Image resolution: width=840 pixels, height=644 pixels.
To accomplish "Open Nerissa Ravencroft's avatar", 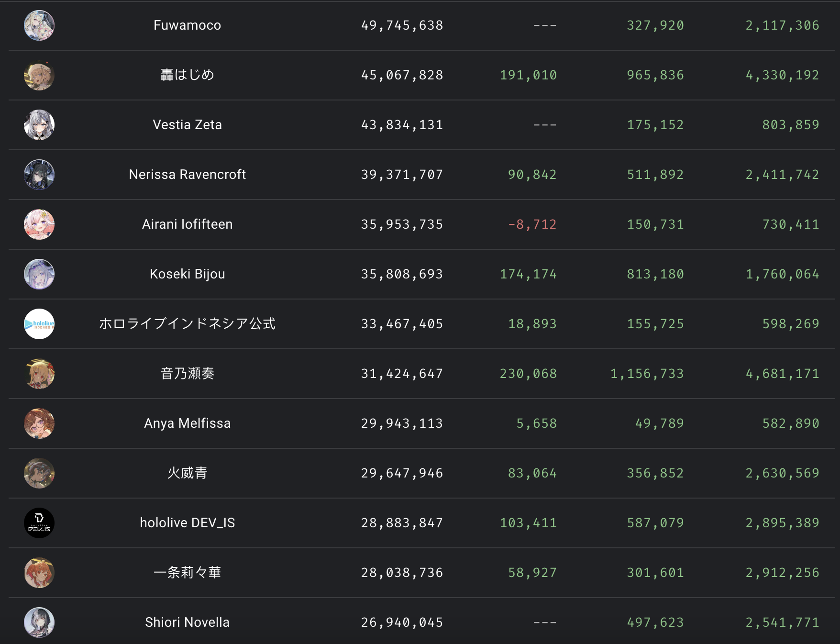I will point(39,175).
